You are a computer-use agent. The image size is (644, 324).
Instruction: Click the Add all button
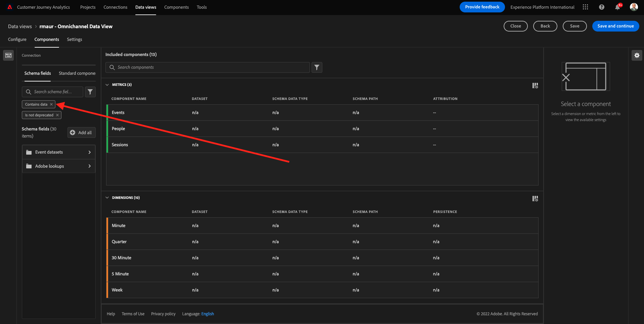pos(82,132)
